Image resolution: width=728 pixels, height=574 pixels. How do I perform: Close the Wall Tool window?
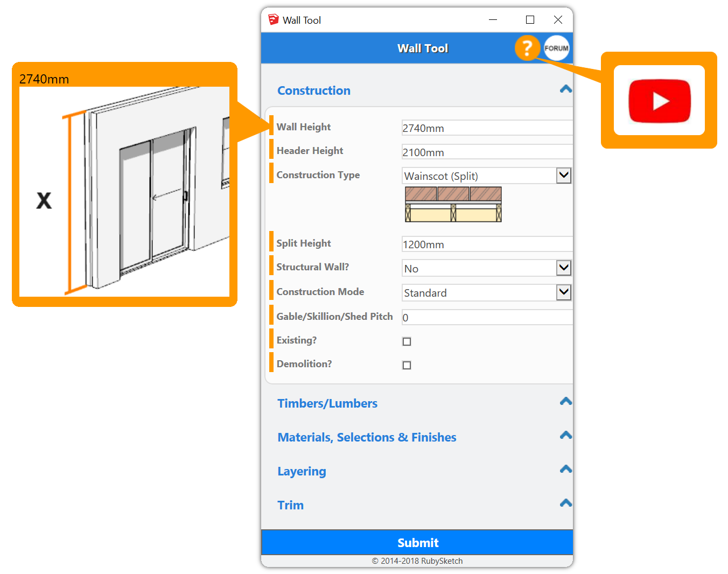[558, 20]
